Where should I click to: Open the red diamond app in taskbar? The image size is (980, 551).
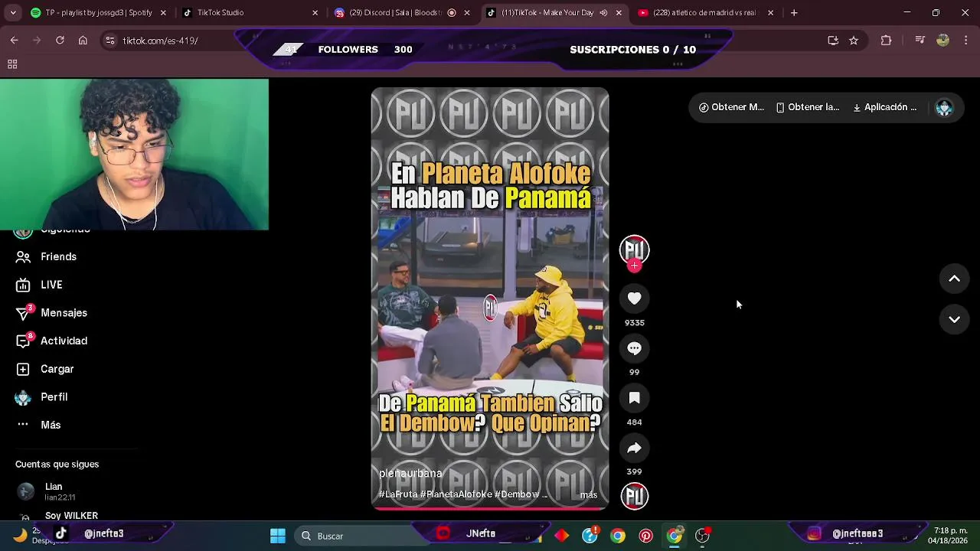(562, 536)
